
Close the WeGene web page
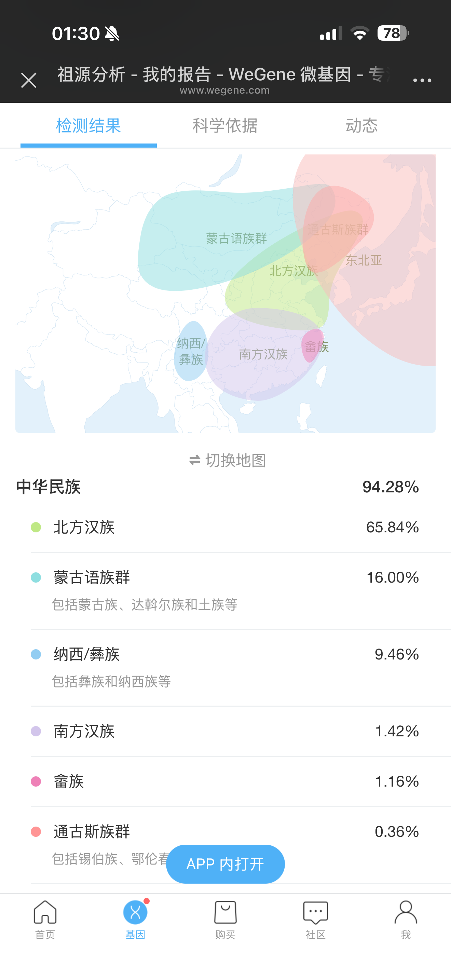[28, 80]
